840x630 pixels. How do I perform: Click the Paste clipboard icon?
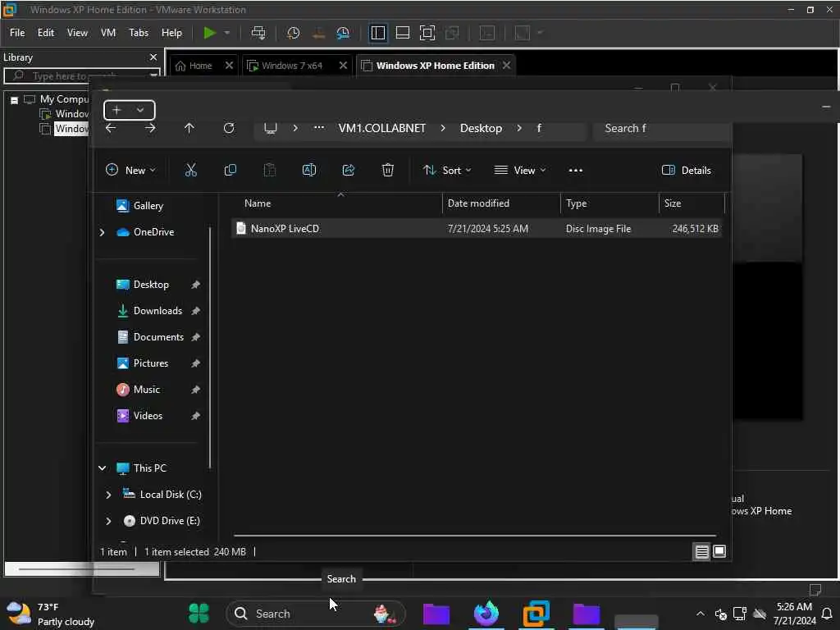pyautogui.click(x=269, y=171)
